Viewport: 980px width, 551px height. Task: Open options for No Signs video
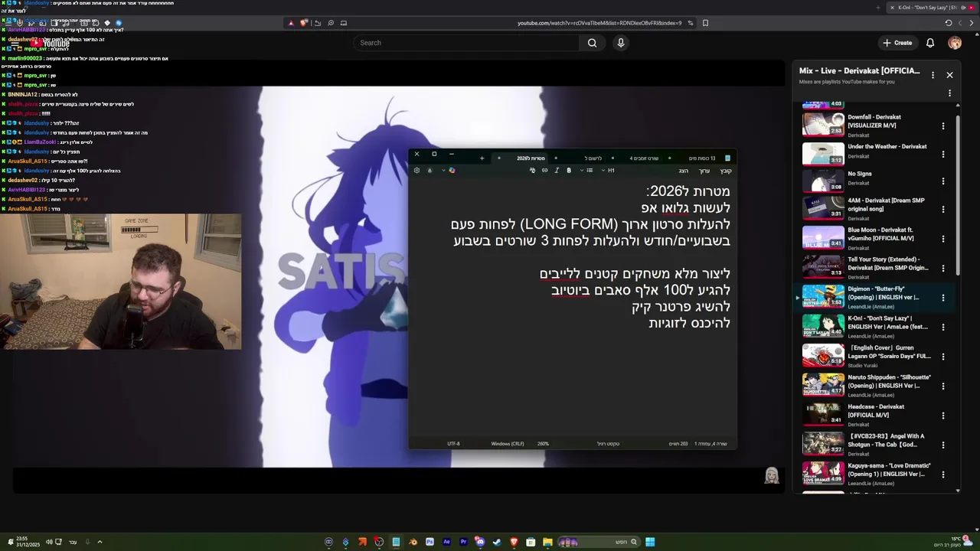(x=943, y=181)
